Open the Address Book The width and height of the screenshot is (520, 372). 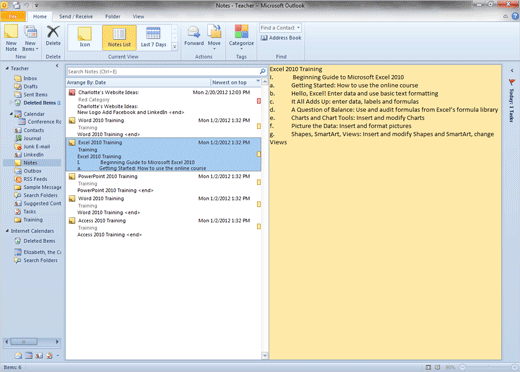[x=281, y=38]
